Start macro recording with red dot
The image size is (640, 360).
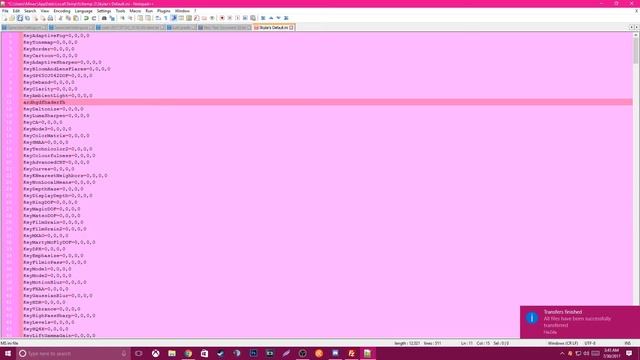222,18
